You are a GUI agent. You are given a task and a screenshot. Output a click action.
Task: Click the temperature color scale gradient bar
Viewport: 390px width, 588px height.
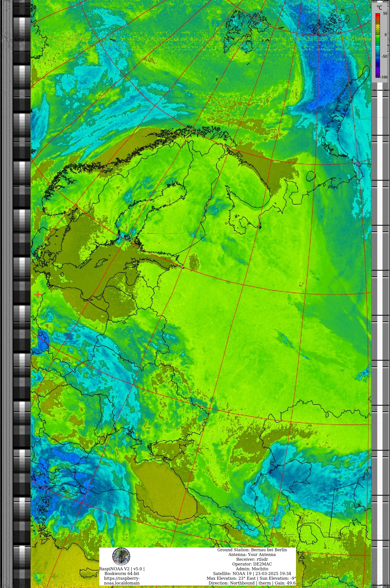[377, 45]
